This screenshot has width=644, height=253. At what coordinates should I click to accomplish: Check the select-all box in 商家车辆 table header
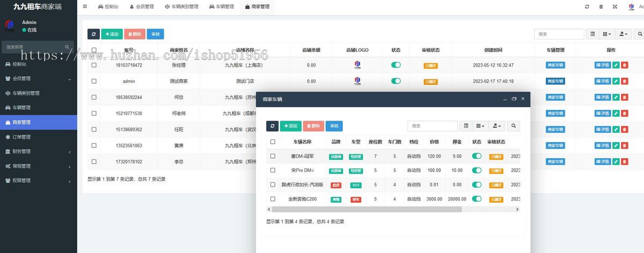coord(273,142)
